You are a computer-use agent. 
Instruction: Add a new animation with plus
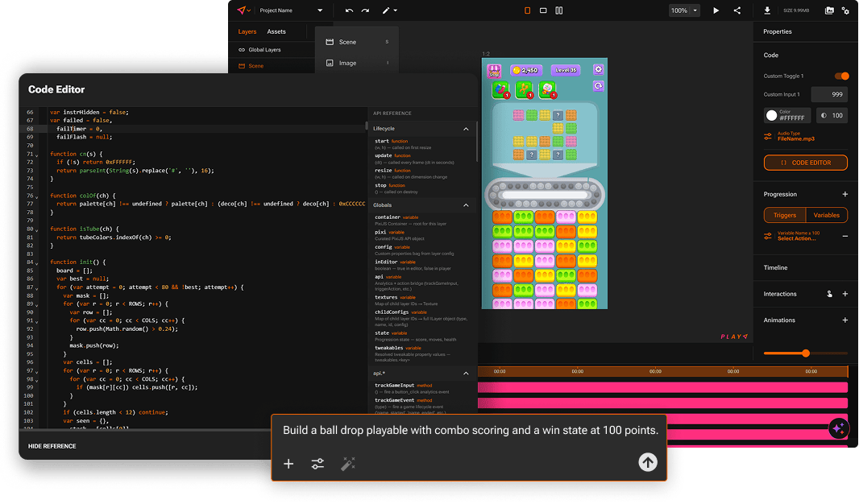844,320
